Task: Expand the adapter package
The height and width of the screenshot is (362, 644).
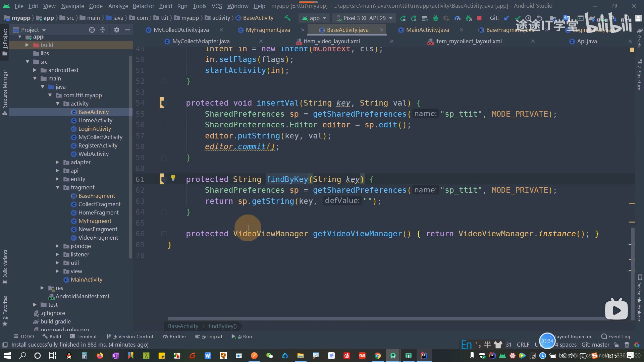Action: (x=57, y=162)
